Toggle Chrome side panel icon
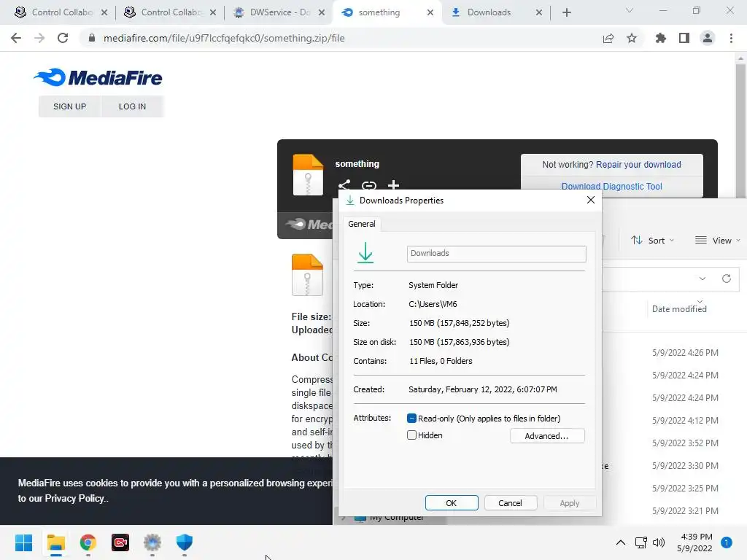The width and height of the screenshot is (747, 560). coord(684,38)
